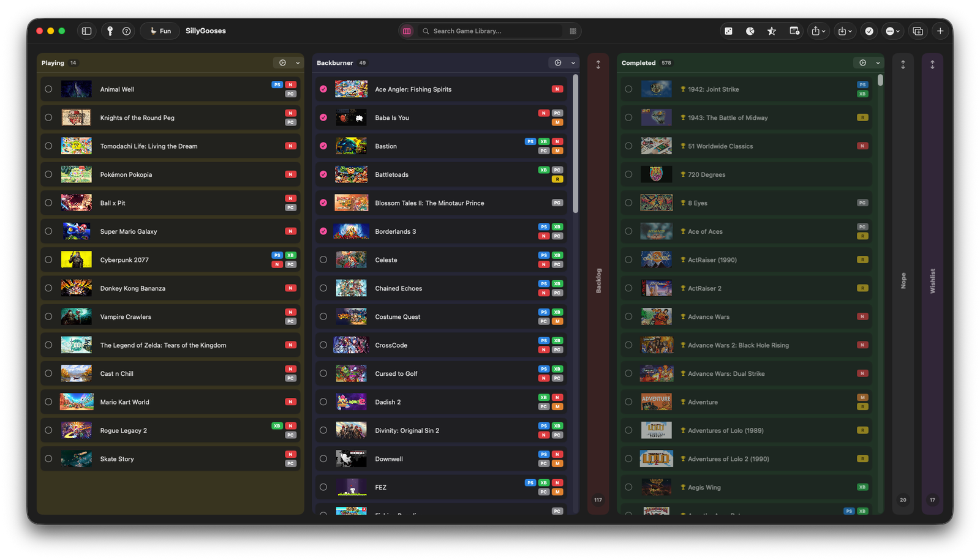Click the circular icon in the Backburner column header
Screen dimensions: 980x560
point(558,63)
